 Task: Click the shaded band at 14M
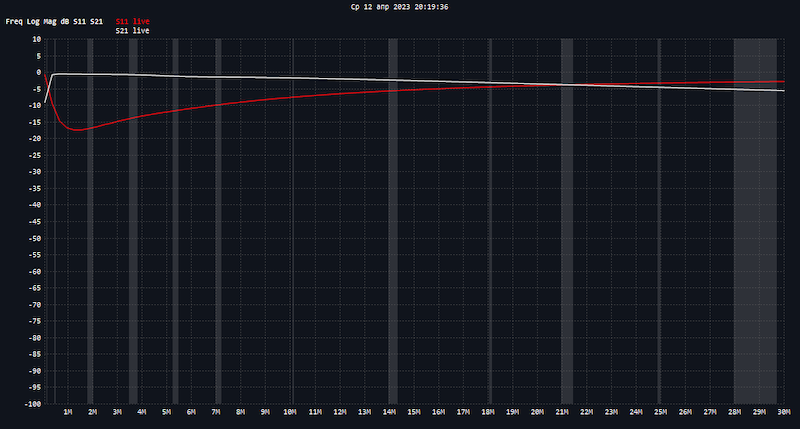coord(393,220)
